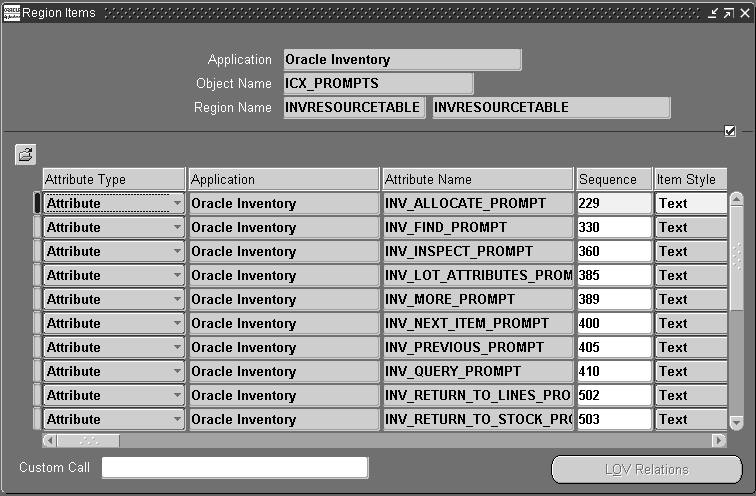The image size is (756, 496).
Task: Click the Attribute Name column header
Action: point(478,179)
